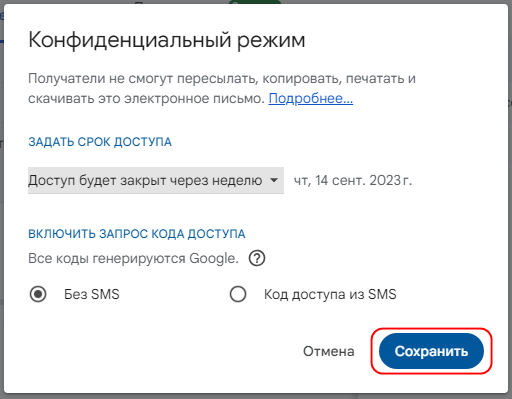Screen dimensions: 512x399
Task: Choose the Код доступа из SMS label text
Action: (x=330, y=294)
